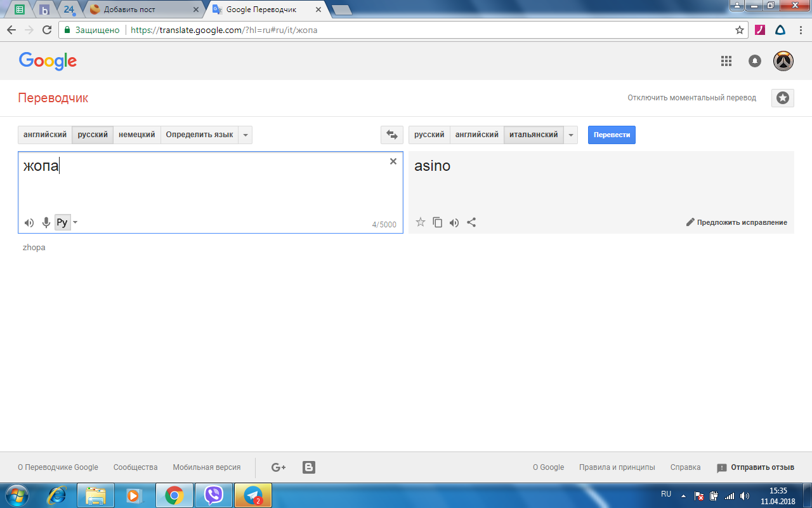Switch to the 24 pinned tab

(69, 10)
